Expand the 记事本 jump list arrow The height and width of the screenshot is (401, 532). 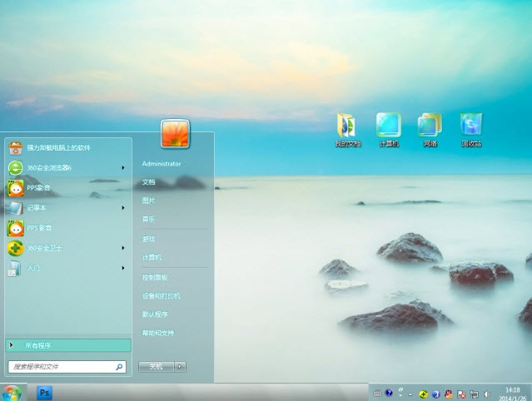123,208
